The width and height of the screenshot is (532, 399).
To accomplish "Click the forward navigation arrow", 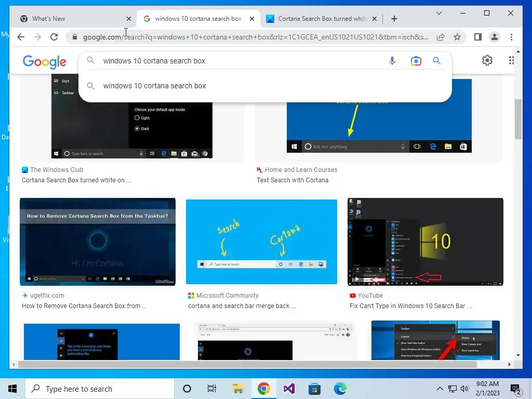I will point(37,37).
